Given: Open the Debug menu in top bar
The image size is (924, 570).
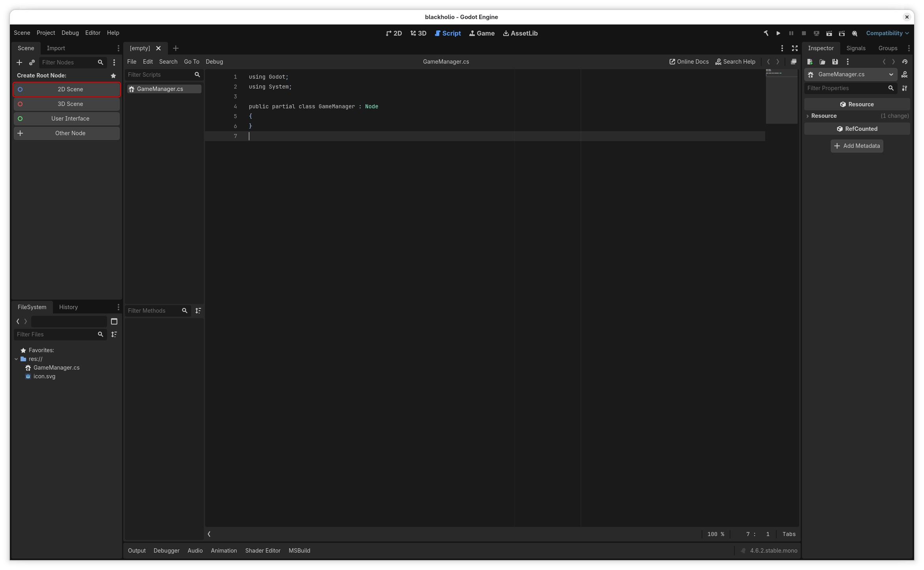Looking at the screenshot, I should (70, 33).
